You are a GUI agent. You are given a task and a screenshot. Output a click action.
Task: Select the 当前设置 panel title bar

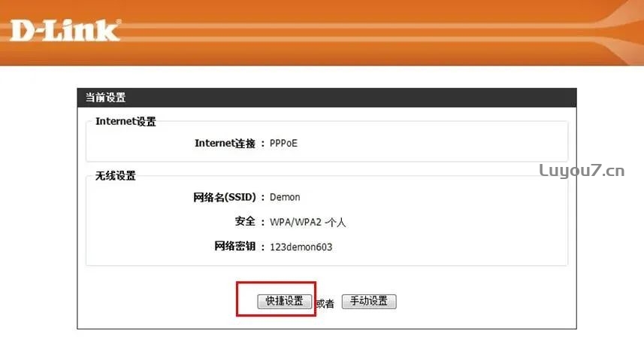327,98
